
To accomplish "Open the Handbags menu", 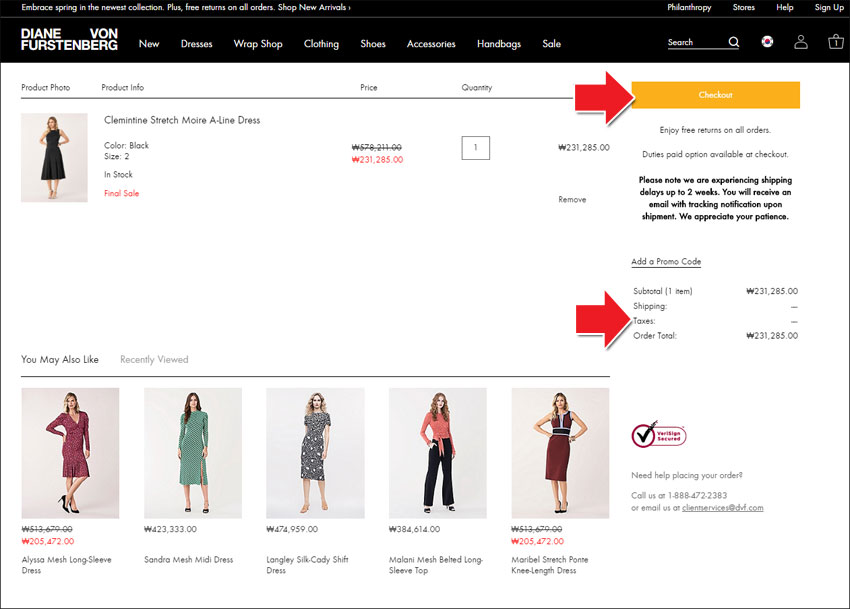I will tap(499, 44).
